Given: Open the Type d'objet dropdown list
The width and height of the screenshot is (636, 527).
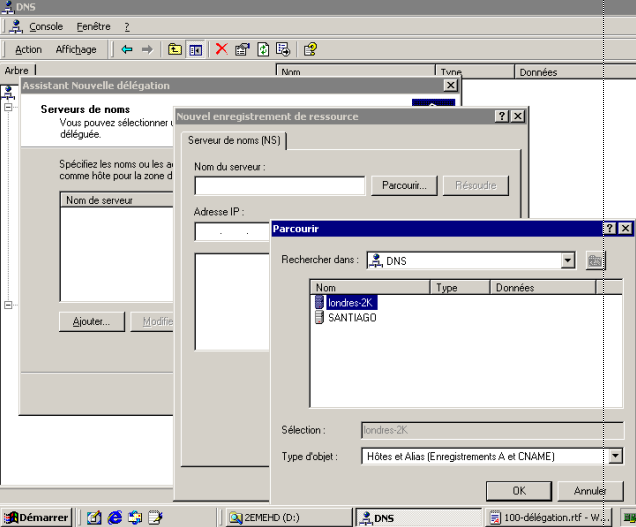Looking at the screenshot, I should tap(615, 457).
